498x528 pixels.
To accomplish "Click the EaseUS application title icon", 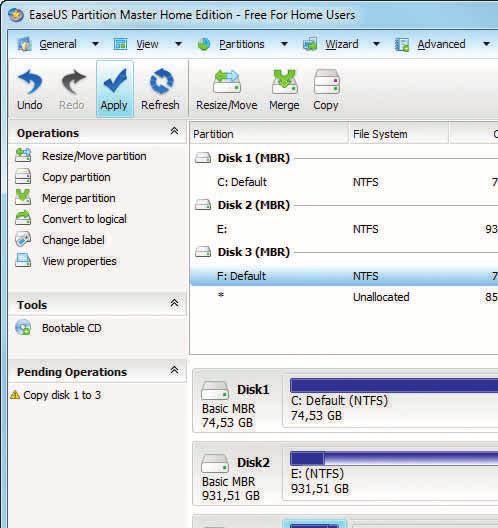I will coord(16,15).
